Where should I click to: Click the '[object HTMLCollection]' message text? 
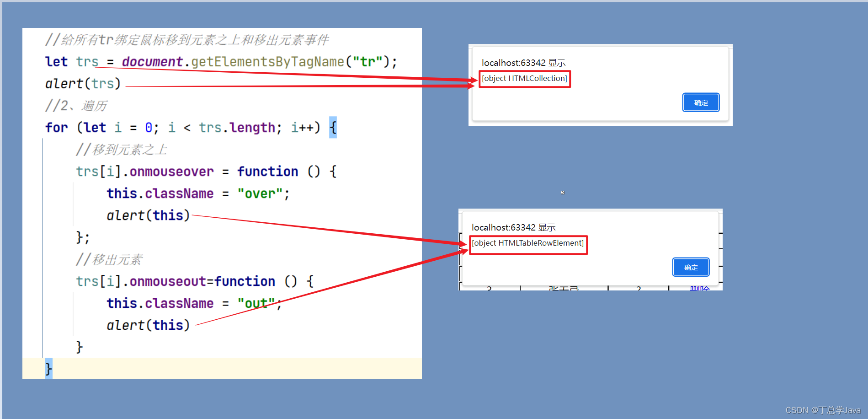[x=524, y=78]
